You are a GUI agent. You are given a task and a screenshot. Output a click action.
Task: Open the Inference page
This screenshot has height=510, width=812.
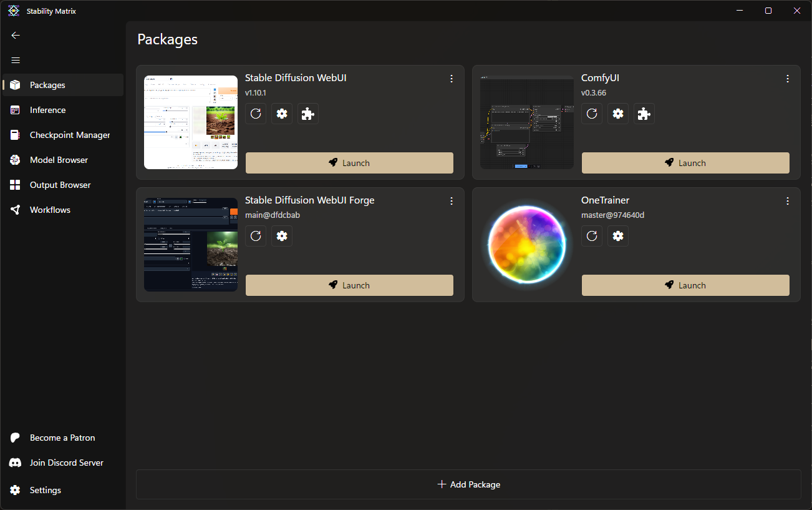tap(63, 110)
